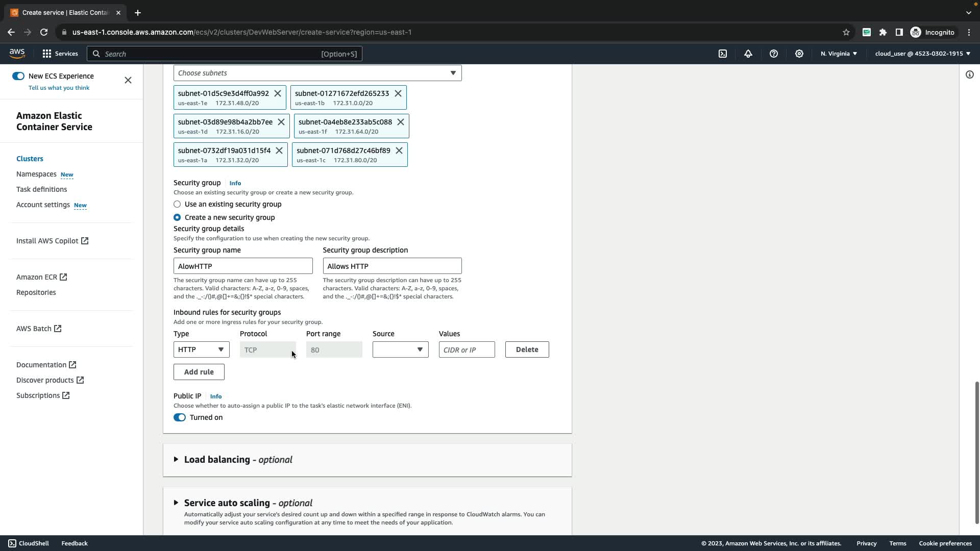
Task: Open the Source dropdown for inbound rule
Action: [400, 349]
